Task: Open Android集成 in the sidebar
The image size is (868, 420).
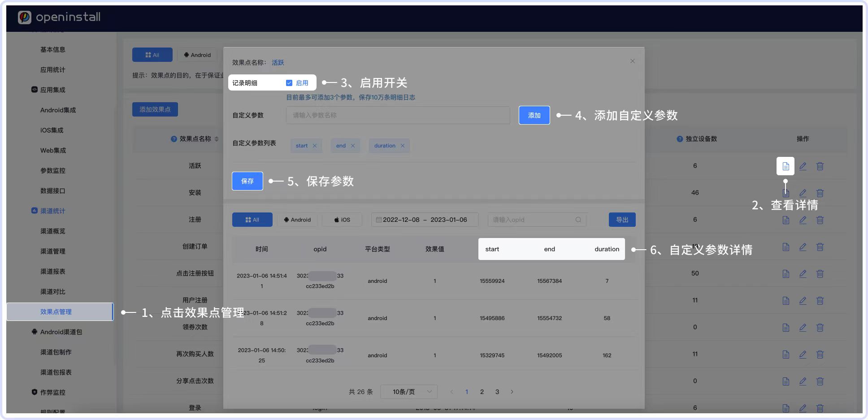Action: [58, 110]
